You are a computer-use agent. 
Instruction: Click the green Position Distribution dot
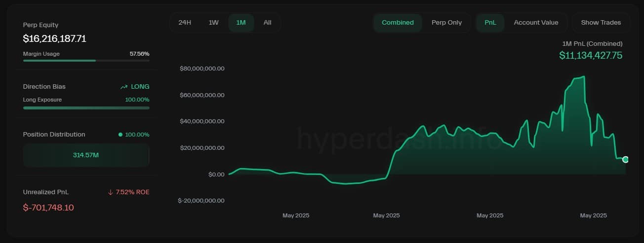[121, 135]
